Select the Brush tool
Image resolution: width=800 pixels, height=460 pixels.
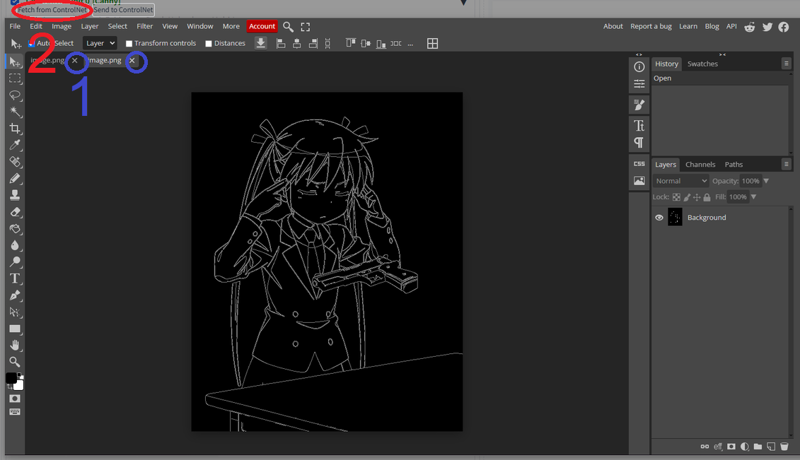click(15, 178)
